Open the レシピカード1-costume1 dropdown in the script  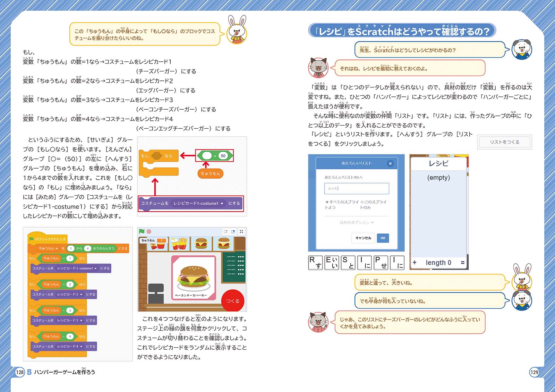[77, 268]
